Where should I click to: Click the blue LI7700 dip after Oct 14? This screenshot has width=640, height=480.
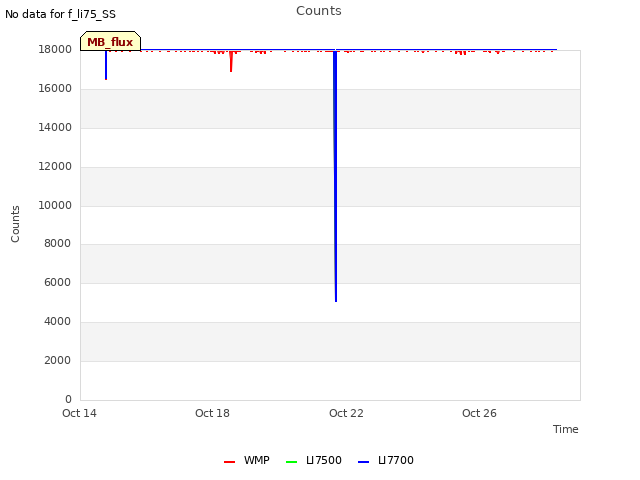pyautogui.click(x=106, y=64)
